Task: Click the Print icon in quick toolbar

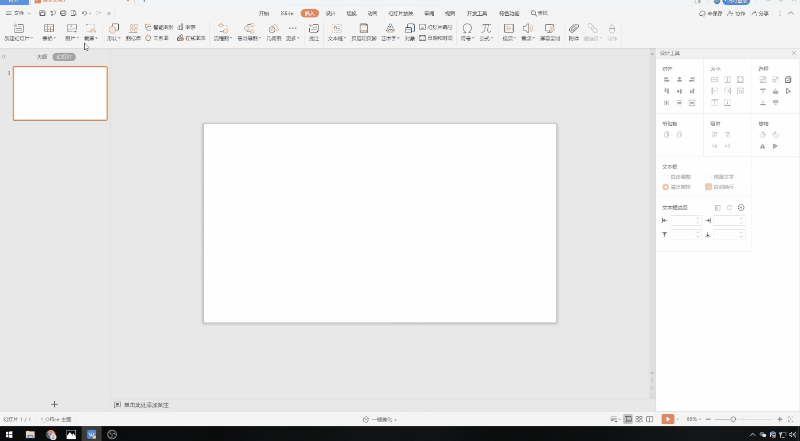Action: coord(63,13)
